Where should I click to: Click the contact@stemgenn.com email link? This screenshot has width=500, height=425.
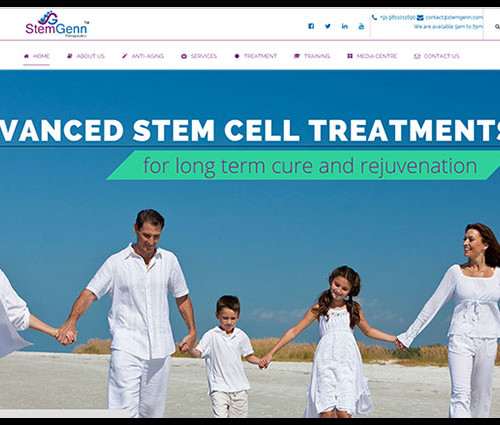[x=454, y=17]
